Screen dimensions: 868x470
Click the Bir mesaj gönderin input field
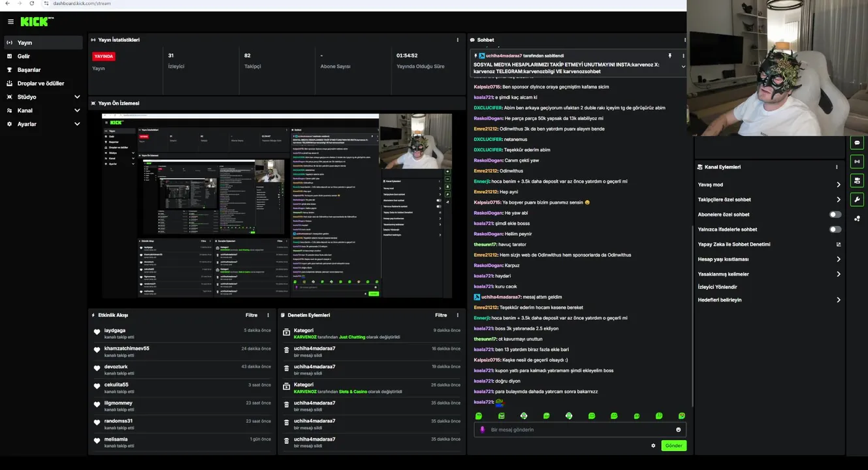click(x=581, y=430)
